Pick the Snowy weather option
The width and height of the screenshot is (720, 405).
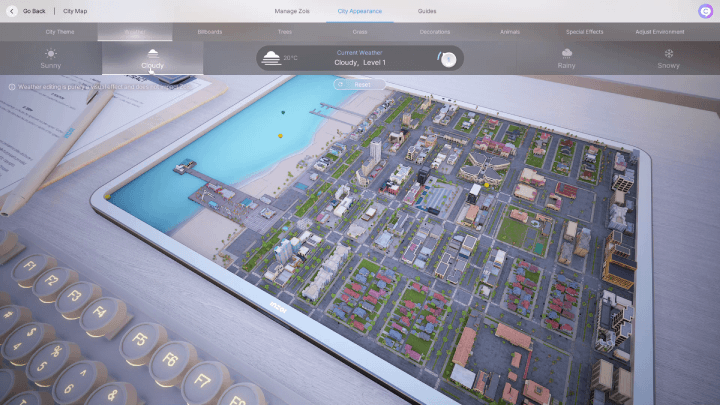tap(669, 58)
